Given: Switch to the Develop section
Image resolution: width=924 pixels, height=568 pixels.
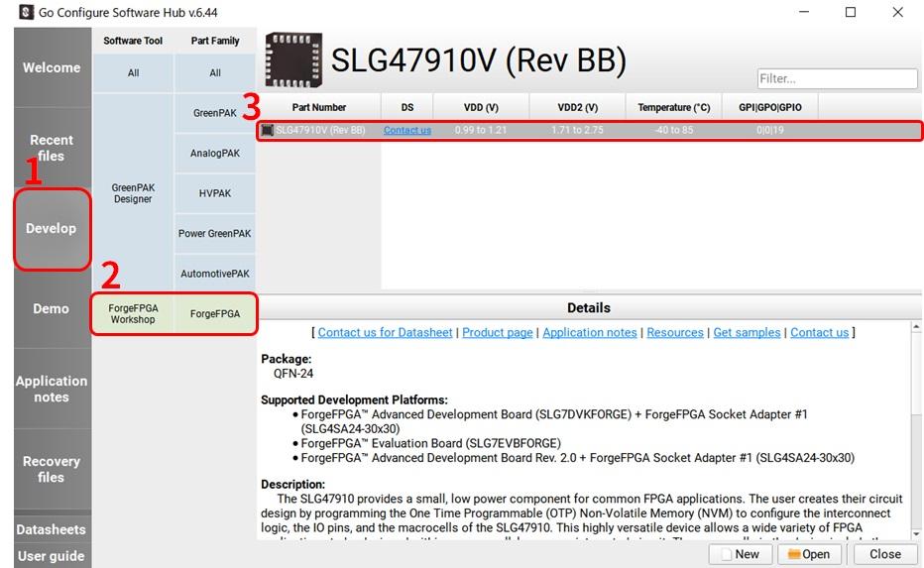Looking at the screenshot, I should [x=52, y=229].
